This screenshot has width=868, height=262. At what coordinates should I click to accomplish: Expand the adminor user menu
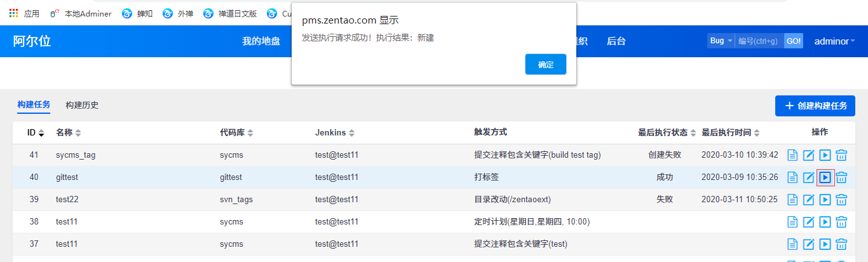point(834,41)
